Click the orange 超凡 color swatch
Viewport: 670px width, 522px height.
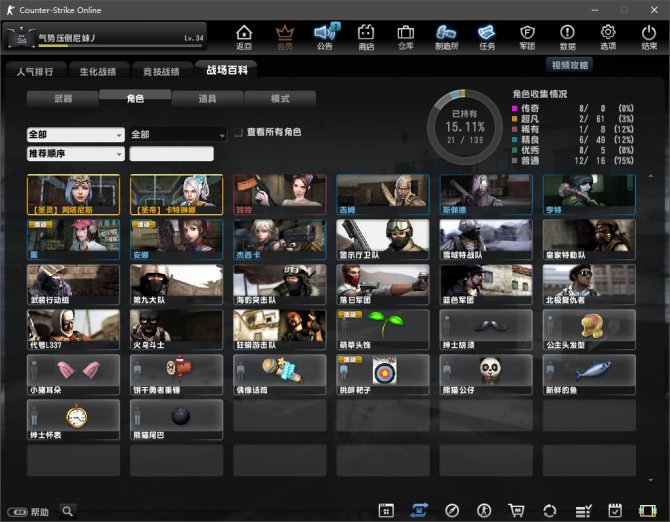[515, 119]
